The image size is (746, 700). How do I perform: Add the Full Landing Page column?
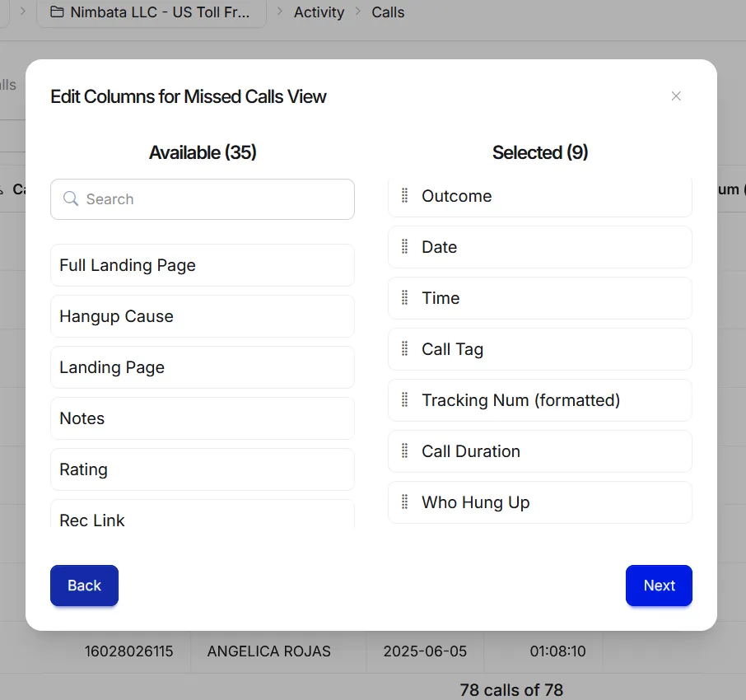coord(203,265)
